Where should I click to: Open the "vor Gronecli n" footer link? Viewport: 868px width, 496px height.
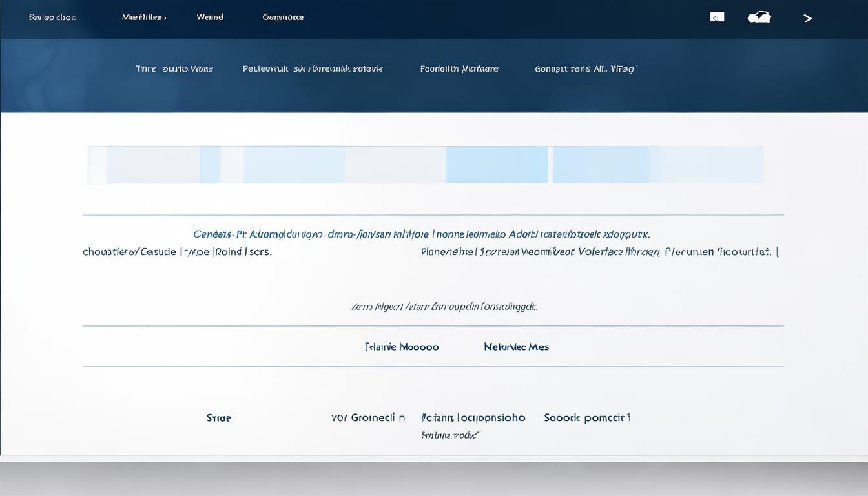click(x=368, y=418)
